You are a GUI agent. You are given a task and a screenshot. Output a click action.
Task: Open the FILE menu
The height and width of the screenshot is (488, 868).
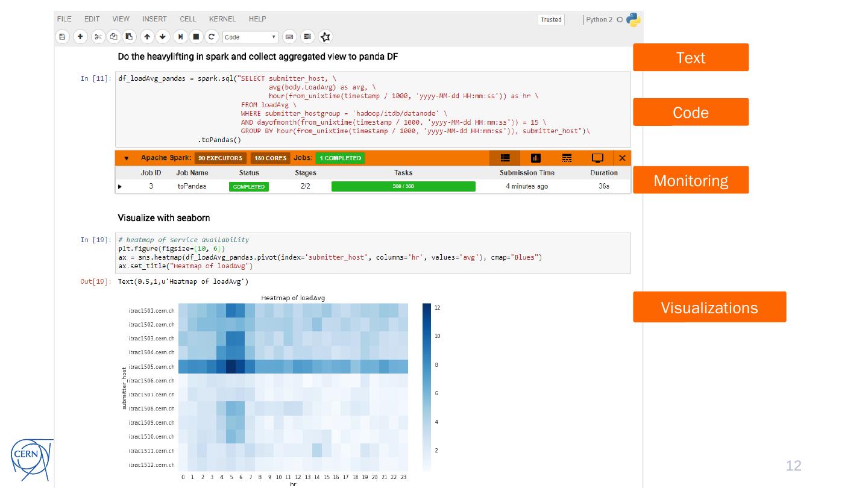click(64, 19)
